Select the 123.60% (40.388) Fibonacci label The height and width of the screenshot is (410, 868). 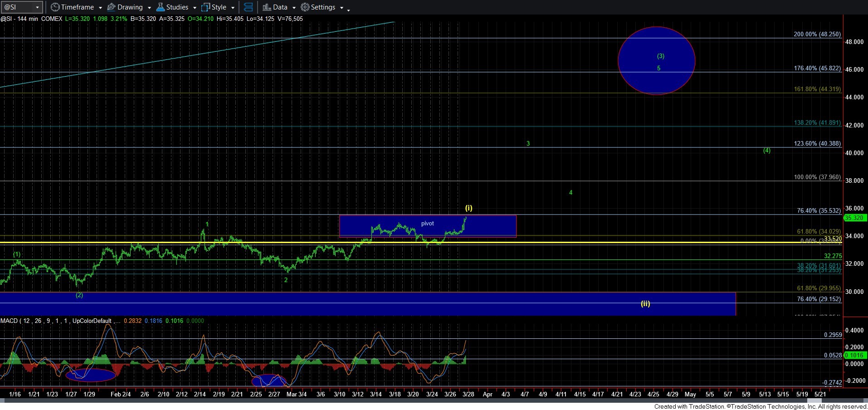(x=817, y=143)
